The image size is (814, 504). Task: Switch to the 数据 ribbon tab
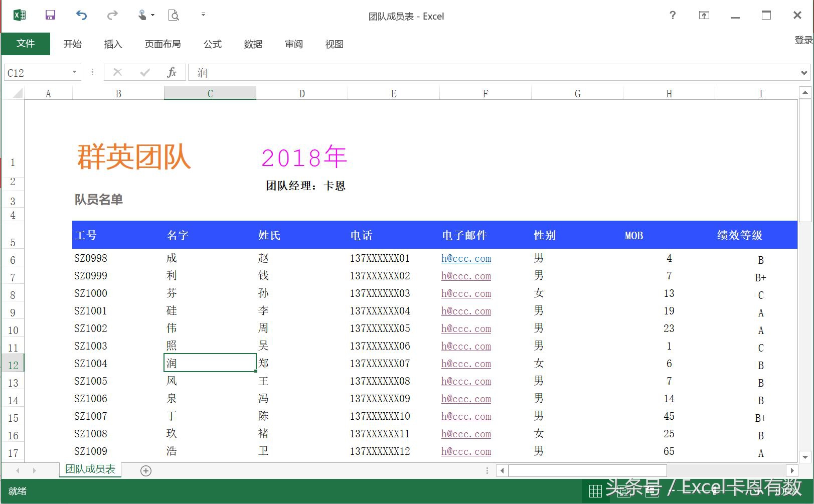pos(253,44)
